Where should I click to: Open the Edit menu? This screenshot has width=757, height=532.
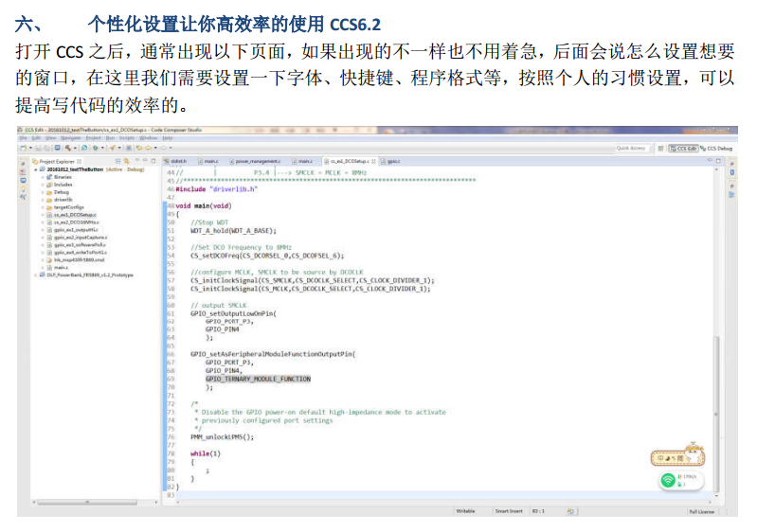[35, 138]
